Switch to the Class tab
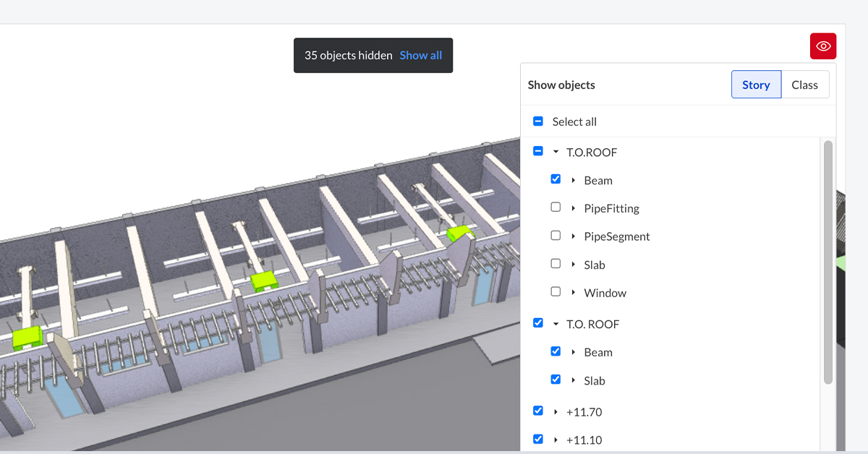 pos(804,85)
